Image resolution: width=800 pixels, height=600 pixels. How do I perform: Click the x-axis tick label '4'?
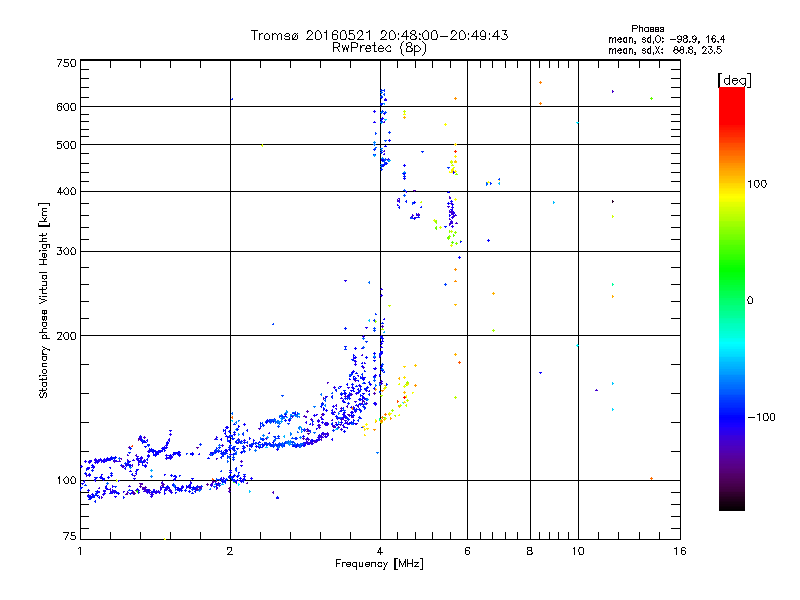tap(380, 551)
